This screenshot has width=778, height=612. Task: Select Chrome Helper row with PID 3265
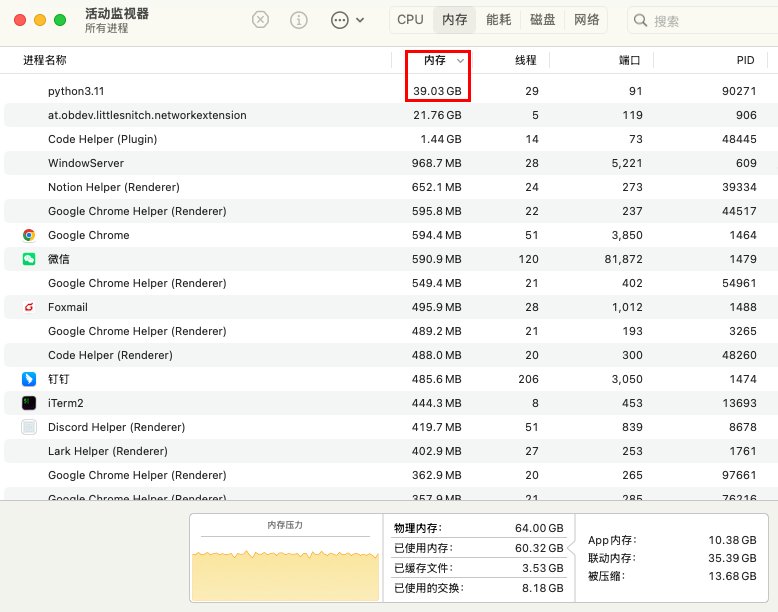[389, 331]
